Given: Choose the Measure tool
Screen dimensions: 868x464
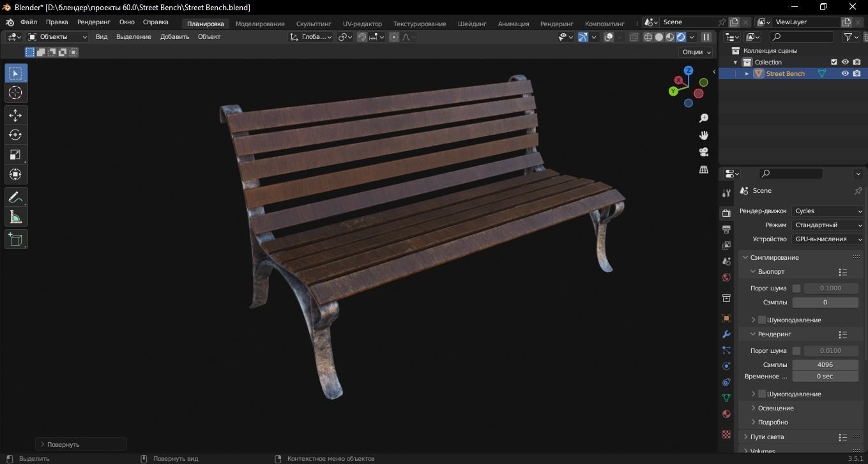Looking at the screenshot, I should pos(16,217).
